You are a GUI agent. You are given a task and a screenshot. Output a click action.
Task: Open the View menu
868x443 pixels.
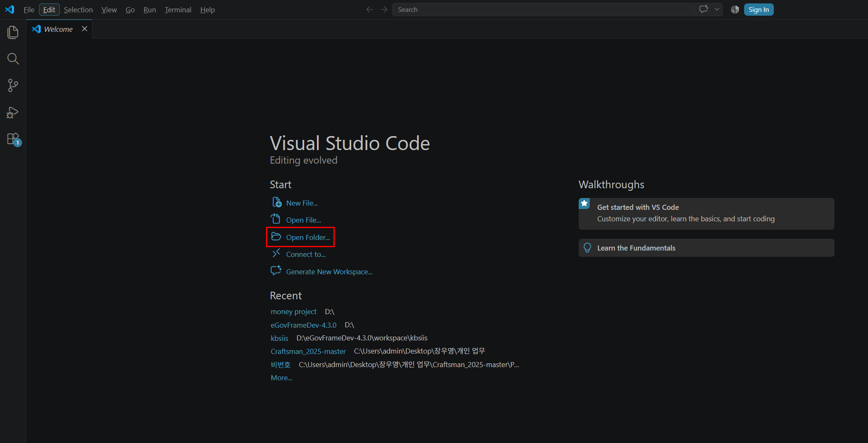(109, 10)
